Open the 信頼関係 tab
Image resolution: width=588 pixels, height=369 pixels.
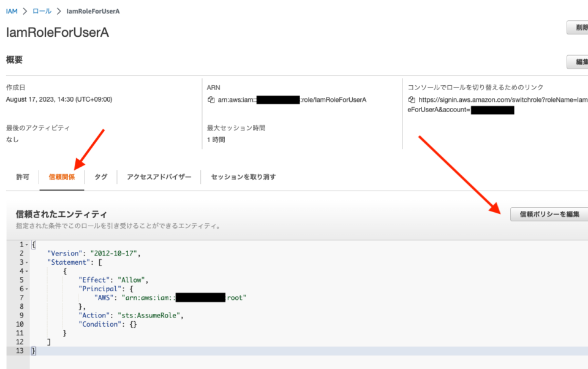(x=61, y=177)
